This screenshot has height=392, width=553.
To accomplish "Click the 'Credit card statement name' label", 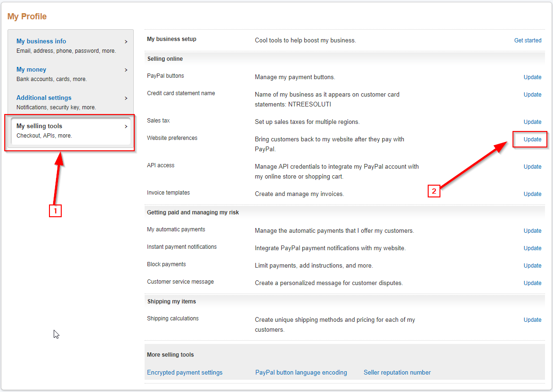I will (x=181, y=93).
